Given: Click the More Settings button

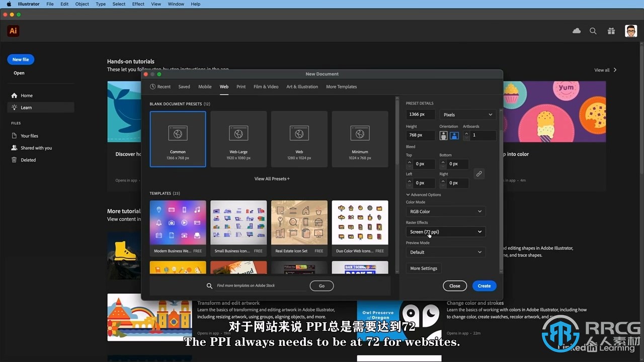Looking at the screenshot, I should 424,268.
